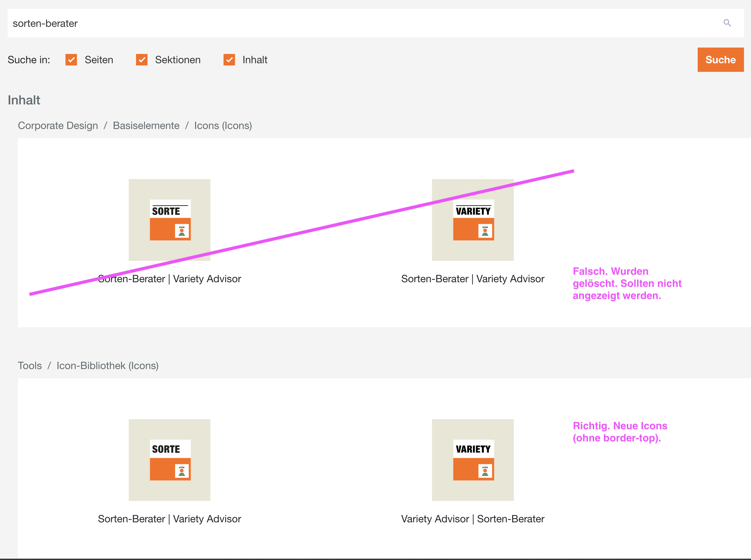This screenshot has width=751, height=560.
Task: Click the magnifier search icon
Action: point(727,23)
